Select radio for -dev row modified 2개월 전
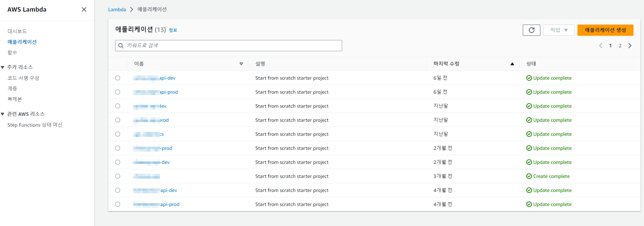Viewport: 644px width, 226px height. point(118,162)
